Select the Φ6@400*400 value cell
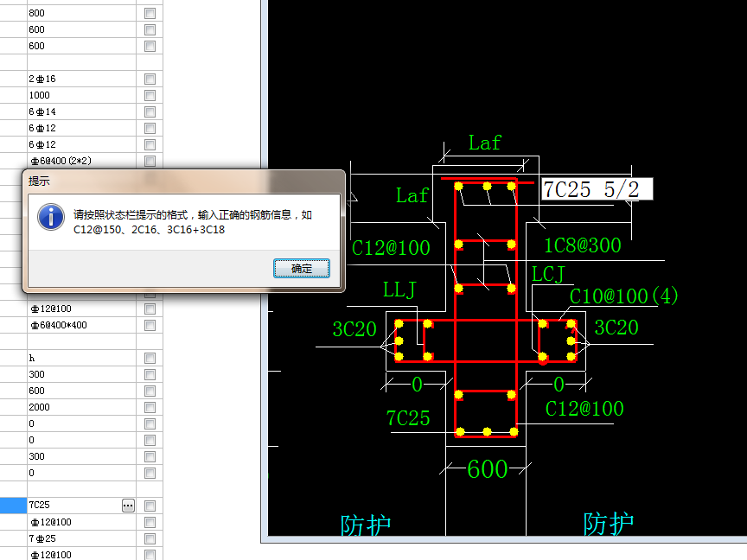The width and height of the screenshot is (747, 560). click(81, 325)
